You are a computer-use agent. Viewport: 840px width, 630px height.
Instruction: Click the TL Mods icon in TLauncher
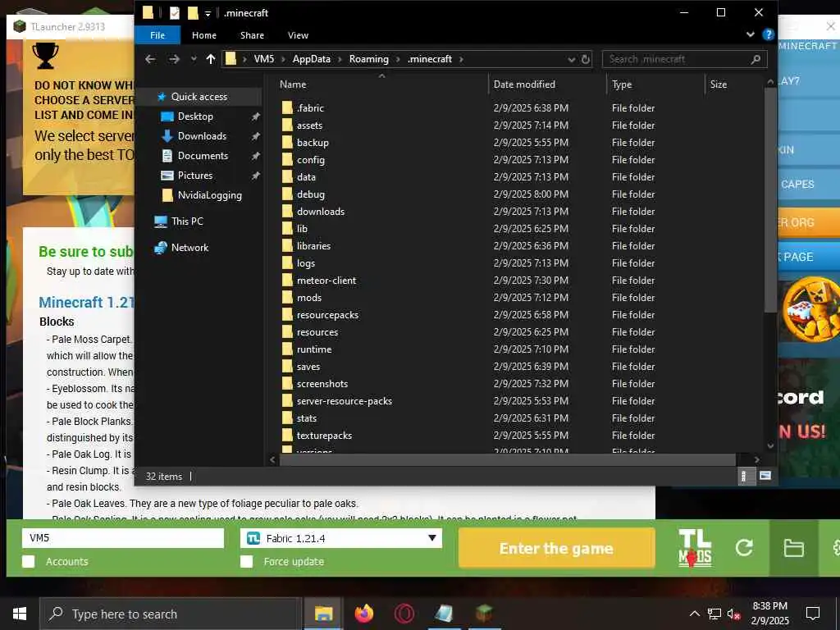click(x=695, y=549)
